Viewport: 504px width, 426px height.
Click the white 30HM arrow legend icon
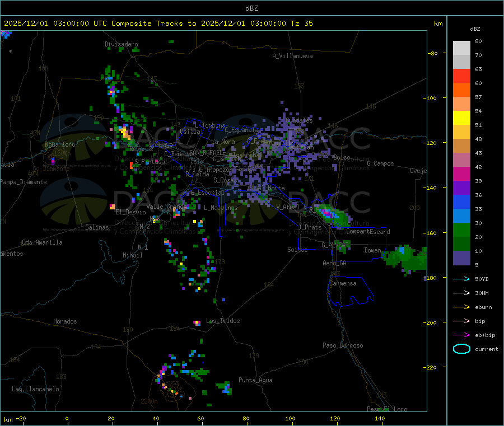tap(461, 293)
